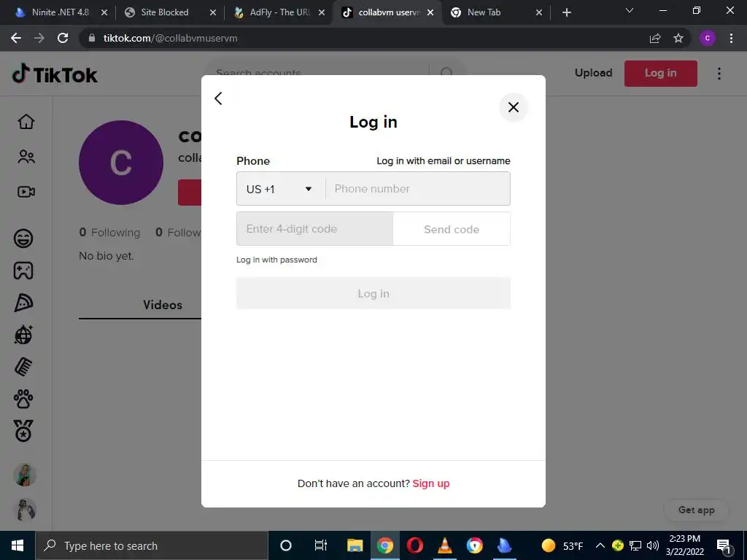Open Task View on taskbar
Viewport: 747px width, 560px height.
[321, 545]
